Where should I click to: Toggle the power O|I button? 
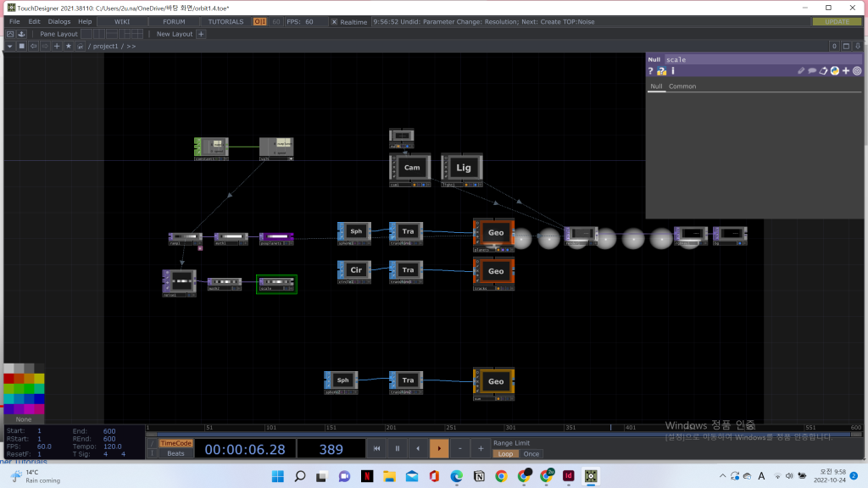click(259, 21)
